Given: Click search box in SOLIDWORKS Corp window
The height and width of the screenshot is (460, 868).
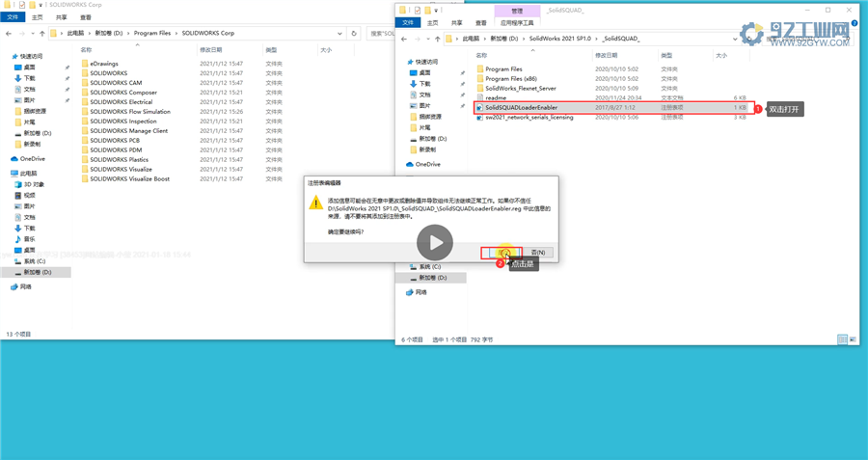Looking at the screenshot, I should [381, 33].
